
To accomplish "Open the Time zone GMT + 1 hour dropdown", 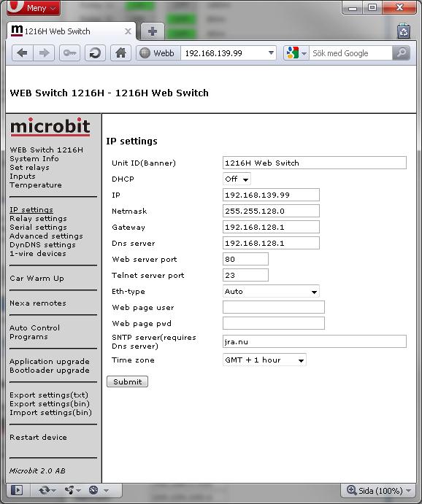I will point(264,360).
